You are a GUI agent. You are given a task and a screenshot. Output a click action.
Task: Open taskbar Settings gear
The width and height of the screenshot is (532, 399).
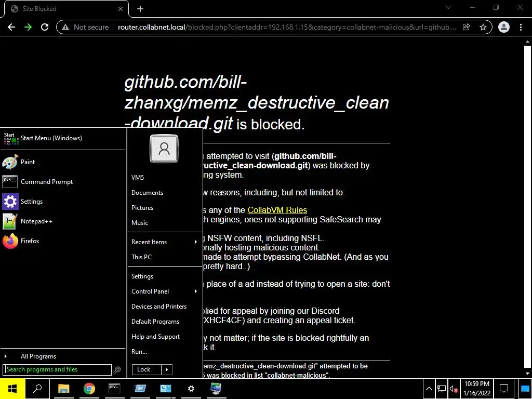pyautogui.click(x=191, y=389)
